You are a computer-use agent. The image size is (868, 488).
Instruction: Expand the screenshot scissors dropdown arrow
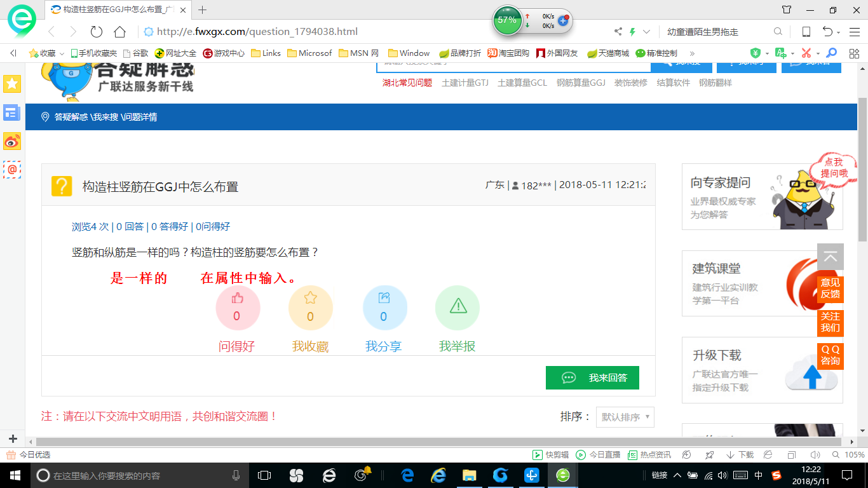click(x=817, y=53)
